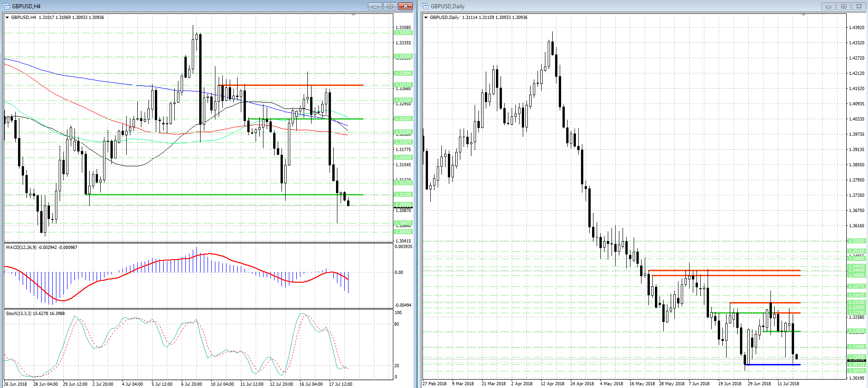
Task: Click the 1.30195 price on Daily scale
Action: point(856,378)
